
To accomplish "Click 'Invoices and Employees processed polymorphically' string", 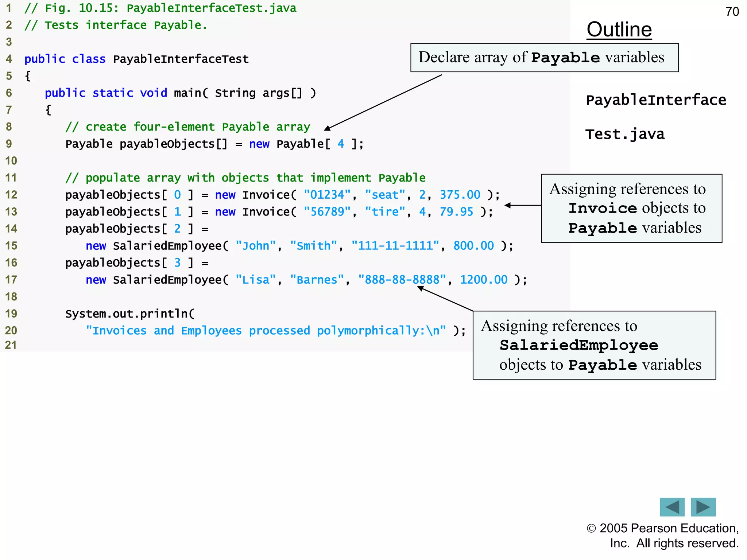I will [266, 331].
